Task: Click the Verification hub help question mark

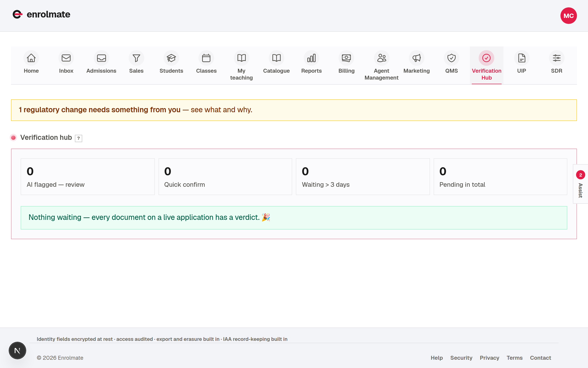Action: tap(79, 138)
